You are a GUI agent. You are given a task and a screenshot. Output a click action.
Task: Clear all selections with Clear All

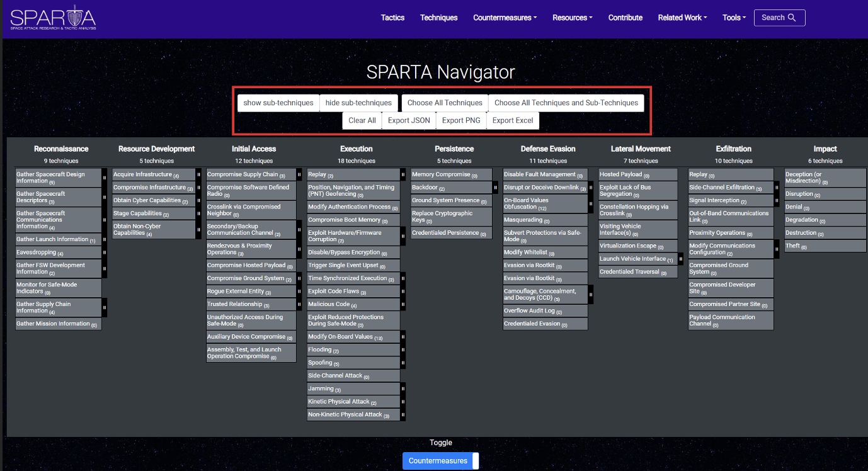pyautogui.click(x=362, y=120)
